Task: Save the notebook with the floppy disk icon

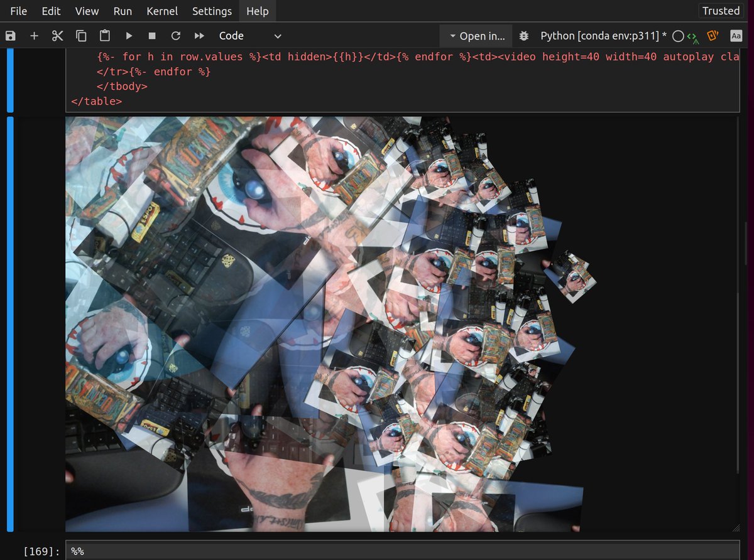Action: [11, 36]
